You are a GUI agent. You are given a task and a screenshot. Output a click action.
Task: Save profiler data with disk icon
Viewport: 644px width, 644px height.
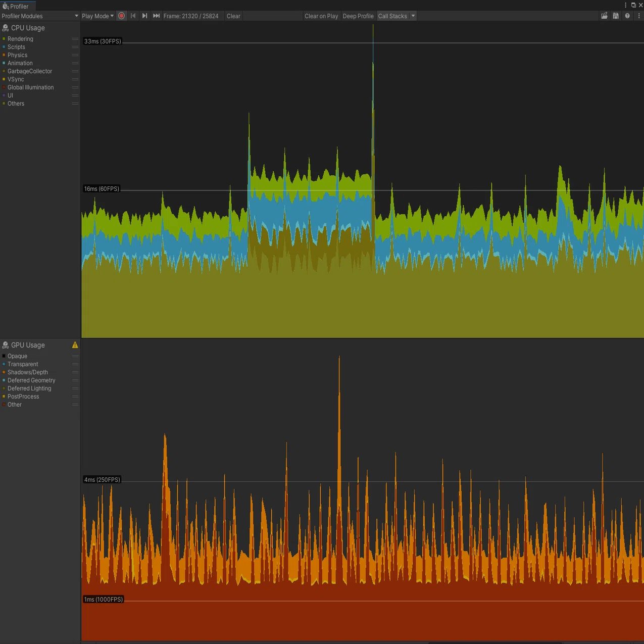point(616,16)
